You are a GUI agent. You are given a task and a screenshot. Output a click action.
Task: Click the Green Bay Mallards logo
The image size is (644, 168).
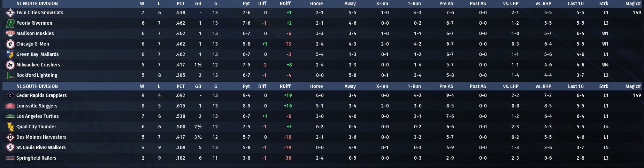10,55
